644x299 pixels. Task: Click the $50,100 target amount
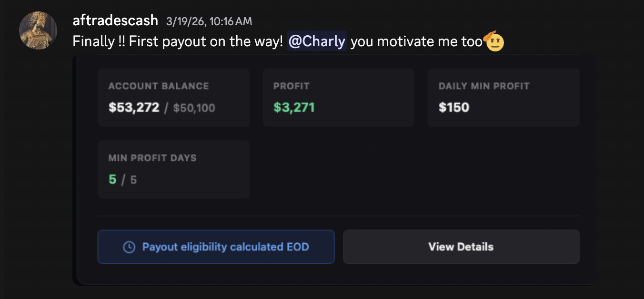click(x=194, y=108)
